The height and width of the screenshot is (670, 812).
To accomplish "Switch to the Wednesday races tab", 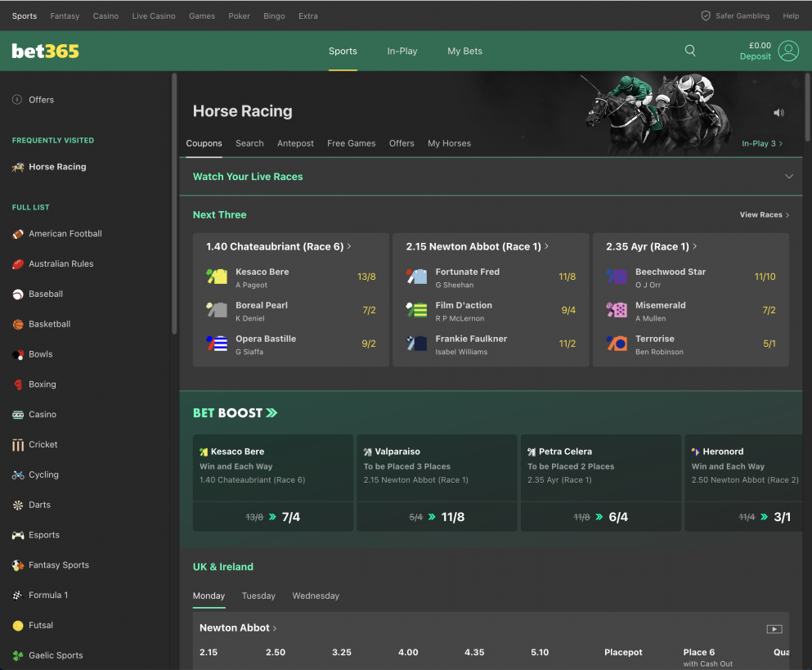I will [x=316, y=596].
